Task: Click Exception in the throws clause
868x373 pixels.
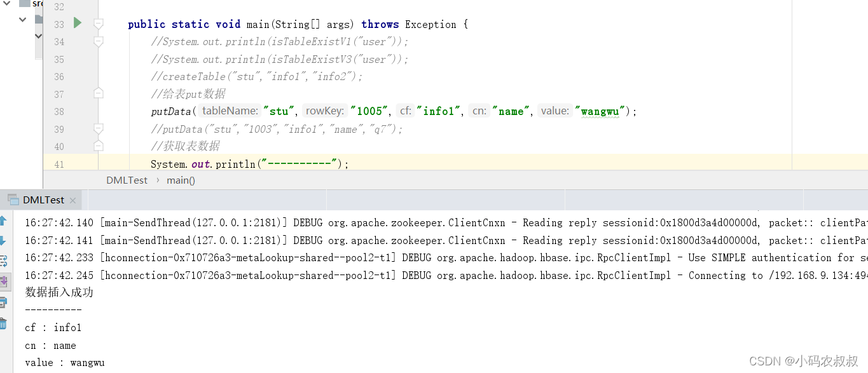Action: pos(431,24)
